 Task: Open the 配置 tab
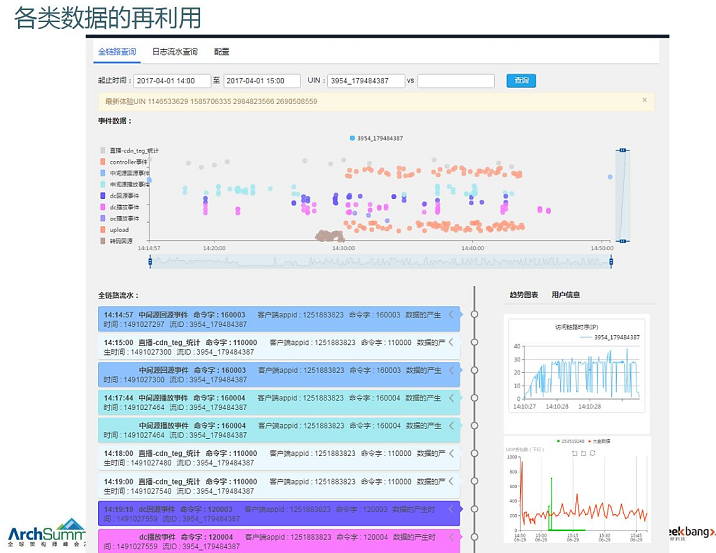click(221, 51)
